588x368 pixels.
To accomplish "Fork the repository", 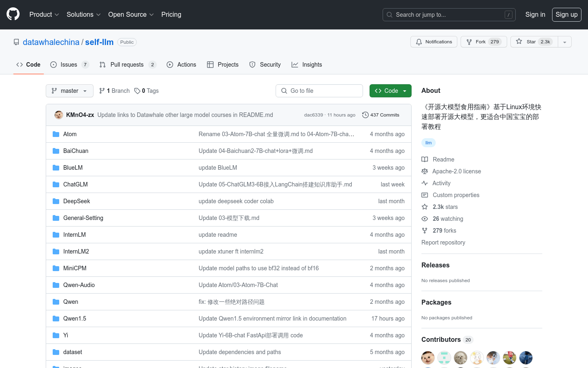I will pos(483,42).
